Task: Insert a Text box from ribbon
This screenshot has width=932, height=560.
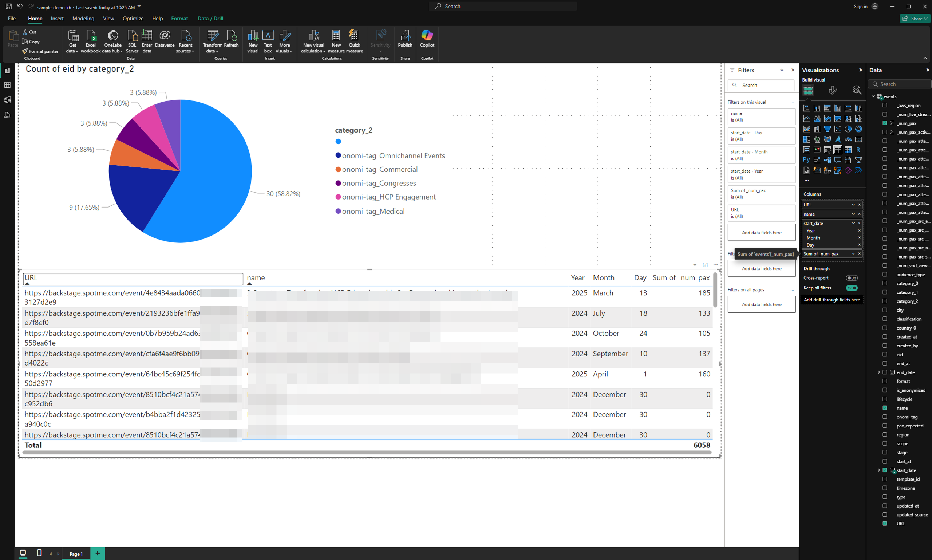Action: pyautogui.click(x=268, y=42)
